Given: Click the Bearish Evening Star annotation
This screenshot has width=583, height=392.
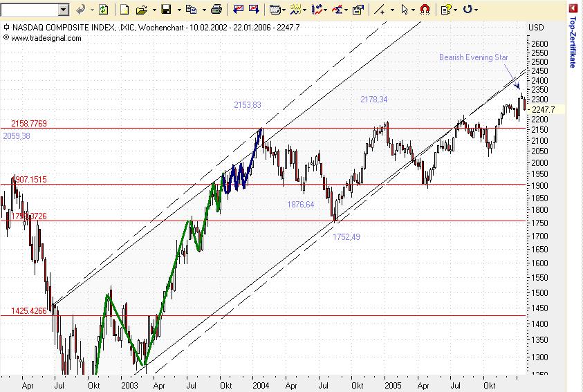Looking at the screenshot, I should coord(473,57).
